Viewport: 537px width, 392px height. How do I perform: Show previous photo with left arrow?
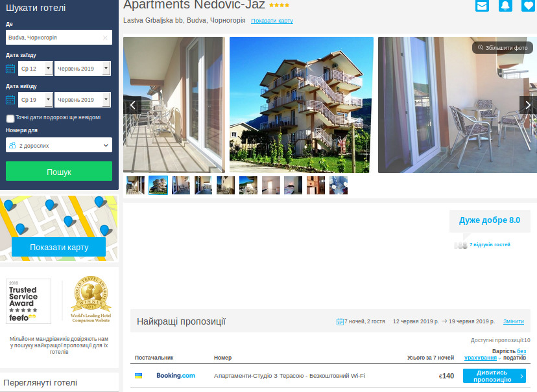(132, 105)
